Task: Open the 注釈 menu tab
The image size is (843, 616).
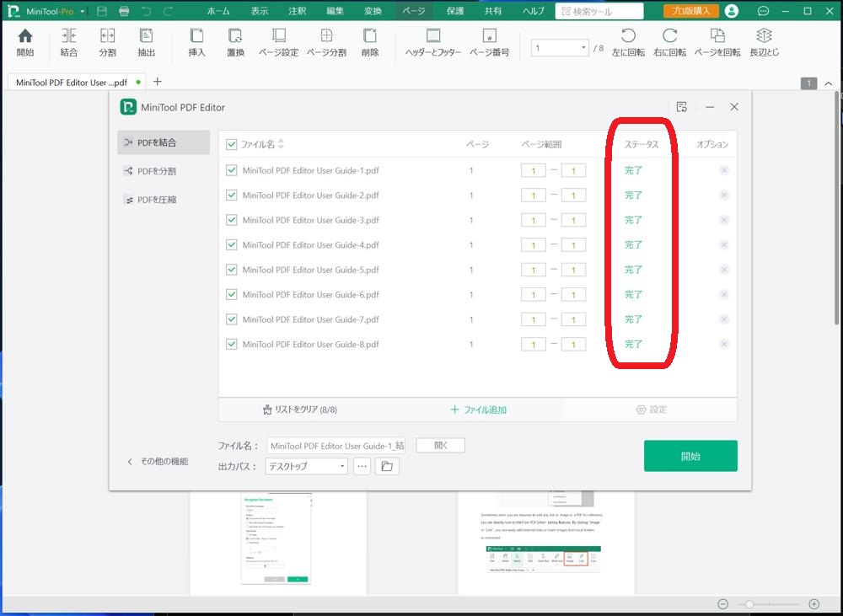Action: coord(298,11)
